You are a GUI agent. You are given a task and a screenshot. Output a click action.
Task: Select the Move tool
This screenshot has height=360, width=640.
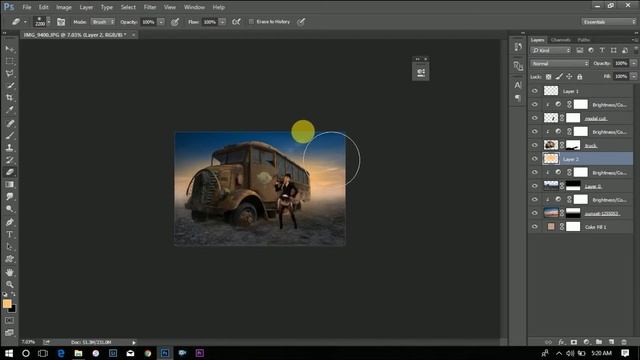click(x=9, y=49)
